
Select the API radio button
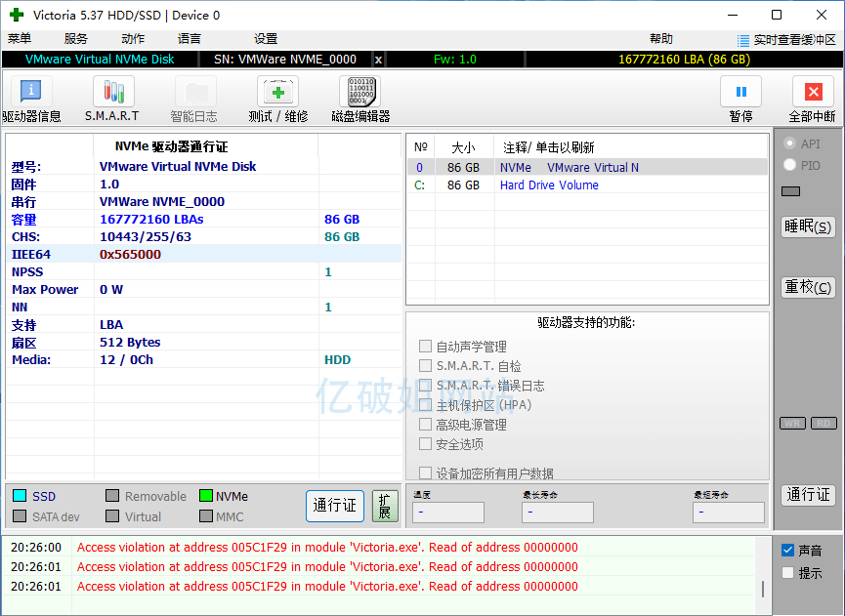[789, 144]
